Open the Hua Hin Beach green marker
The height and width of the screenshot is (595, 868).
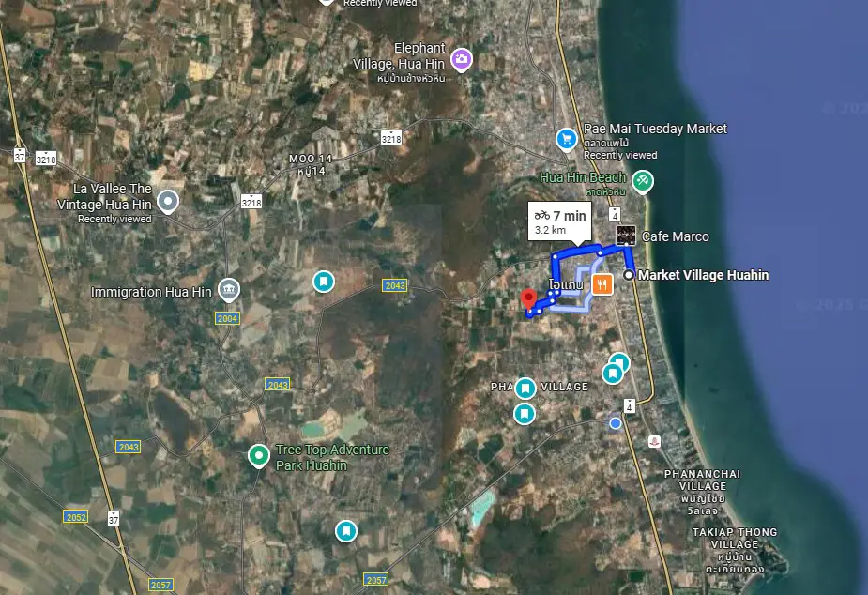coord(642,181)
